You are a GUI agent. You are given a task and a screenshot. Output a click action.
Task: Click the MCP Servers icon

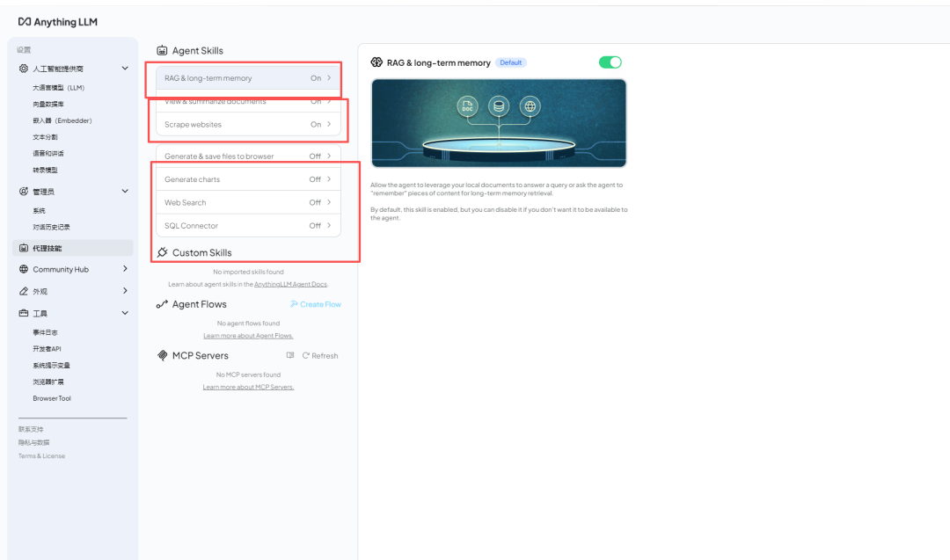162,355
